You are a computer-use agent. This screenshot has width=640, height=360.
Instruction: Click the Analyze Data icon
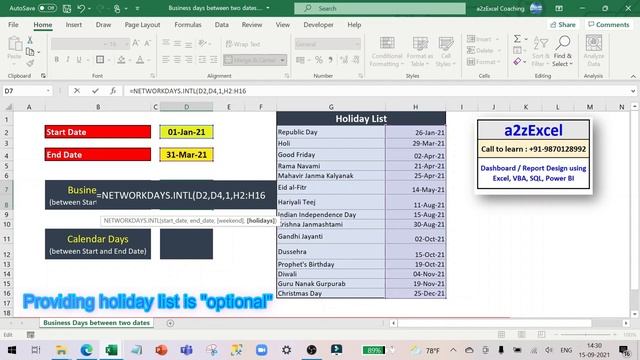tap(593, 51)
